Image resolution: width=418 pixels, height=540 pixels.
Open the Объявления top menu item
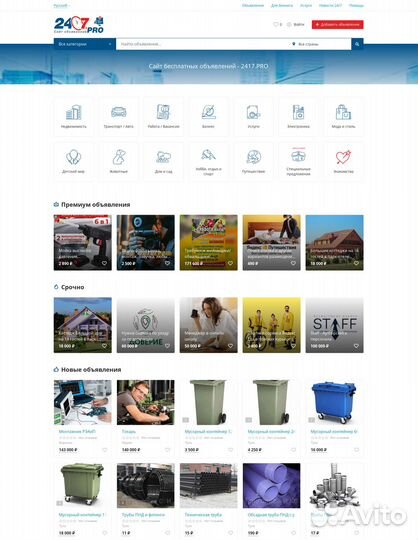(253, 6)
